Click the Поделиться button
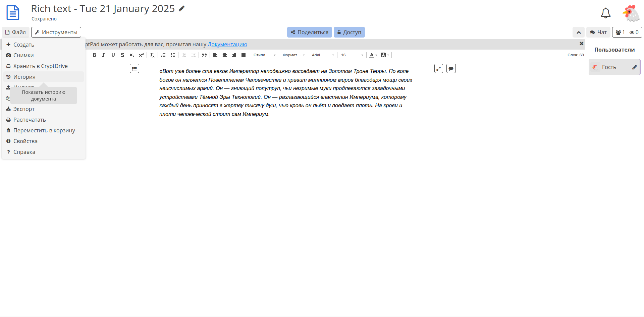This screenshot has width=644, height=317. pyautogui.click(x=310, y=32)
